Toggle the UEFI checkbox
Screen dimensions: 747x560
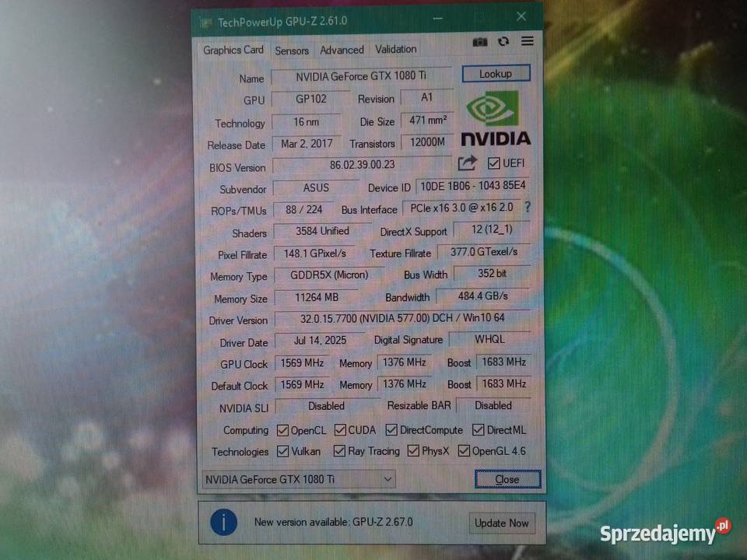[x=494, y=163]
